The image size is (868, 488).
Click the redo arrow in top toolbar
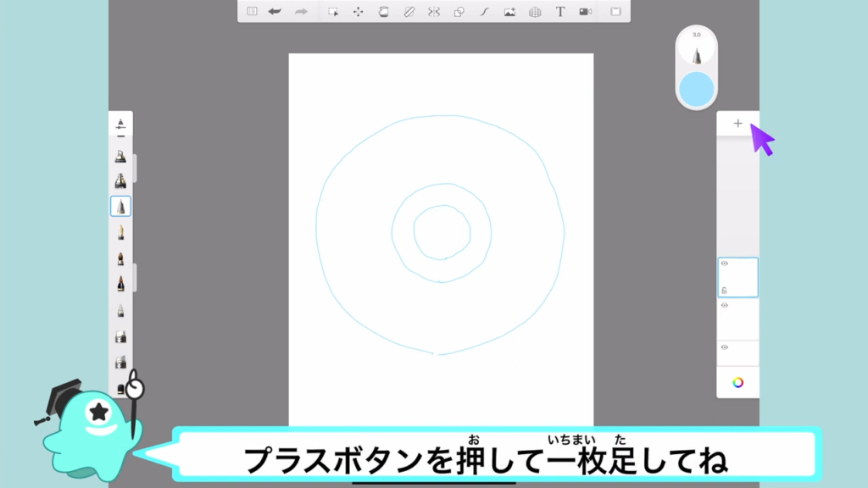300,11
